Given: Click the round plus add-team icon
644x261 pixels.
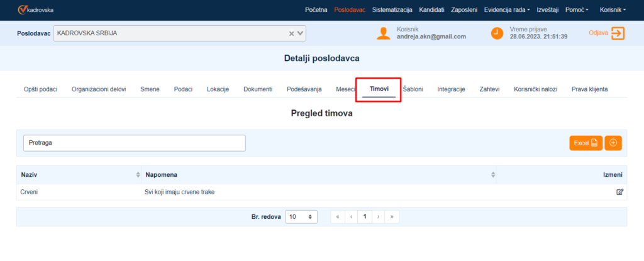Looking at the screenshot, I should click(613, 143).
